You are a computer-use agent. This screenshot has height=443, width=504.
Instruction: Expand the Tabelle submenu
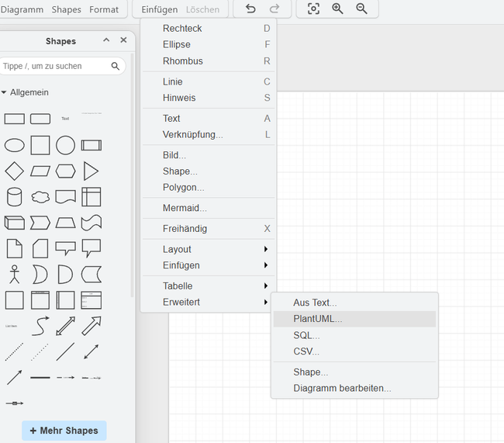click(209, 286)
